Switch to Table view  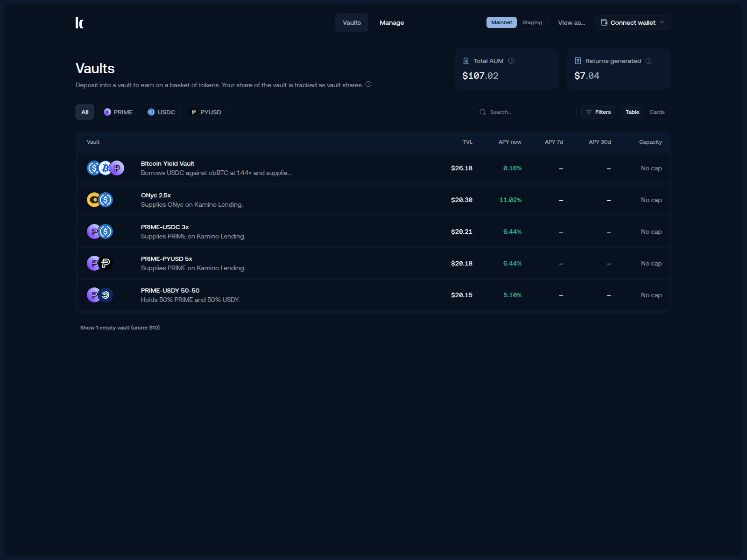point(633,112)
